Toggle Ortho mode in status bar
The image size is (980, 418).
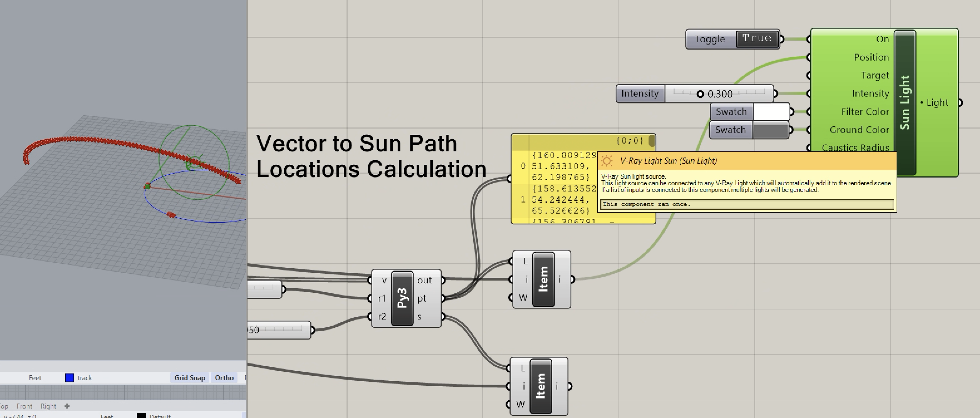pos(224,378)
